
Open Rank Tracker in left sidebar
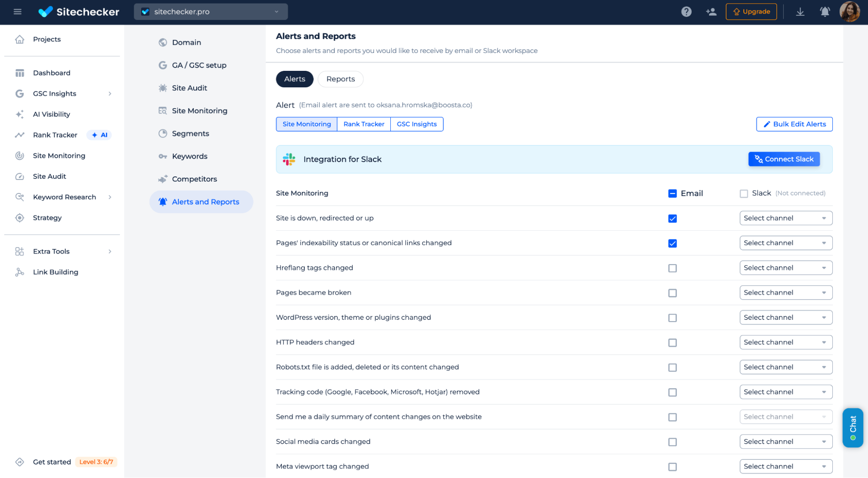[x=55, y=135]
